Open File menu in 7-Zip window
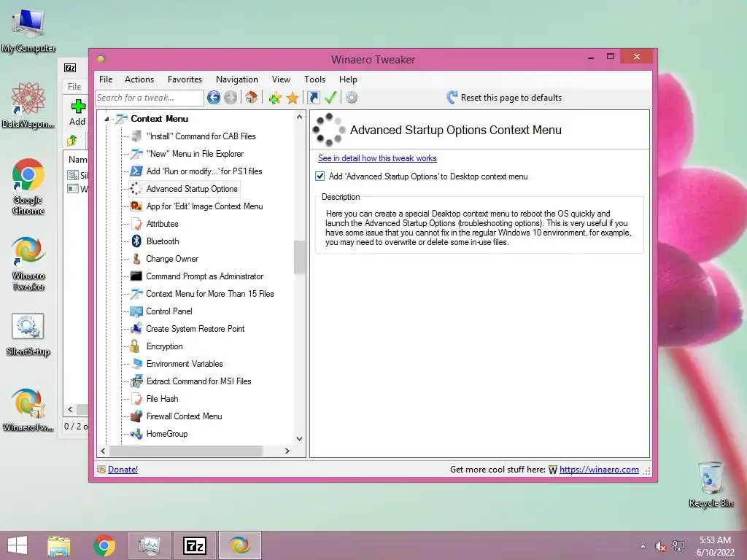 74,87
